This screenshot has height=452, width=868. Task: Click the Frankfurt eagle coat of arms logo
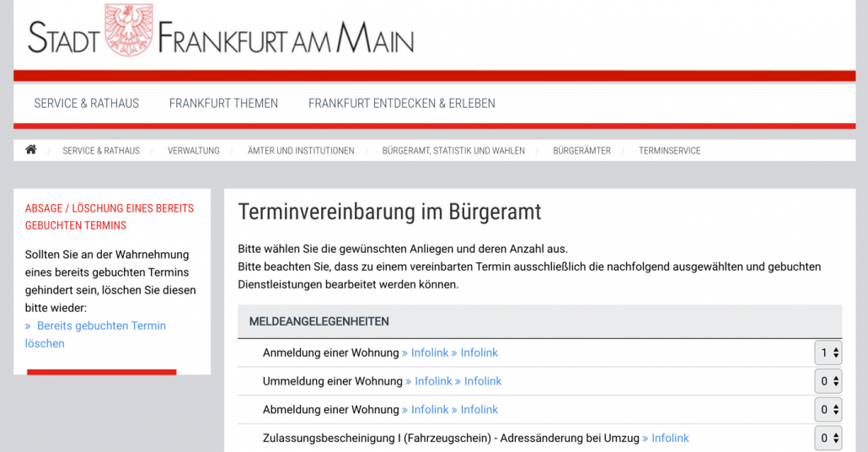(129, 30)
